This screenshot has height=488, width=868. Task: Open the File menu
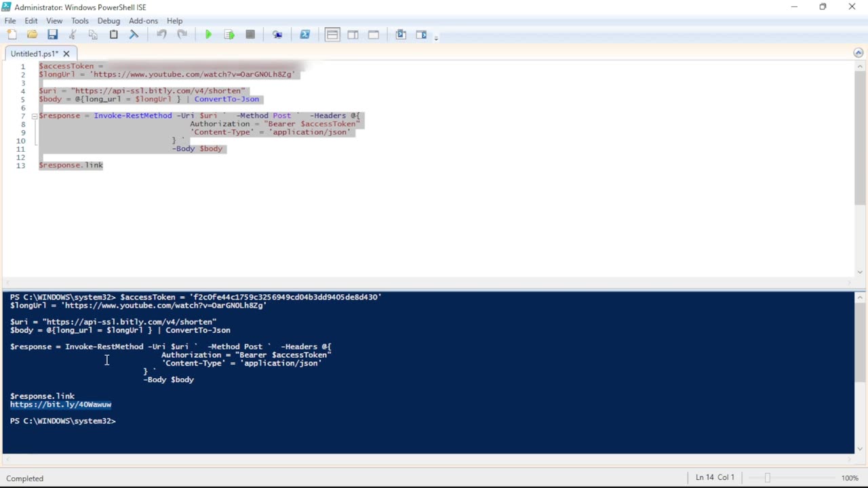pos(10,21)
